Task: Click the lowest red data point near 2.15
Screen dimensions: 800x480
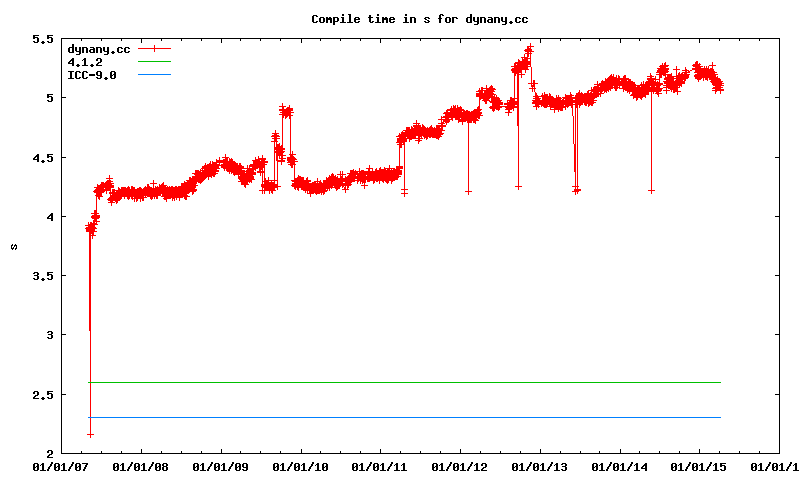Action: (90, 435)
